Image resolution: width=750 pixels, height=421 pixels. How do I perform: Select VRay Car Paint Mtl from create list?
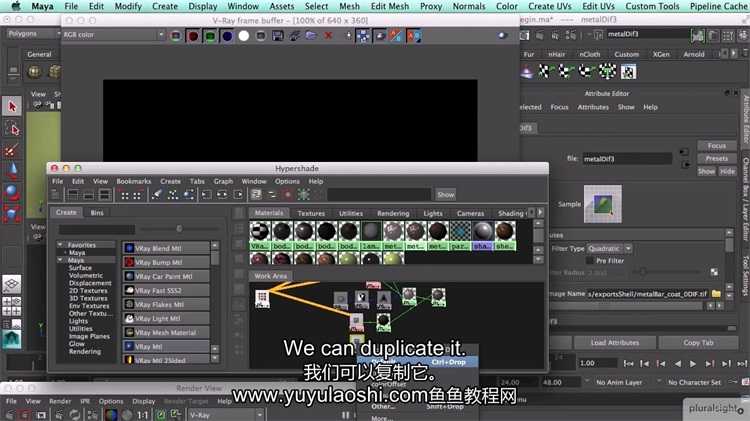pyautogui.click(x=166, y=276)
